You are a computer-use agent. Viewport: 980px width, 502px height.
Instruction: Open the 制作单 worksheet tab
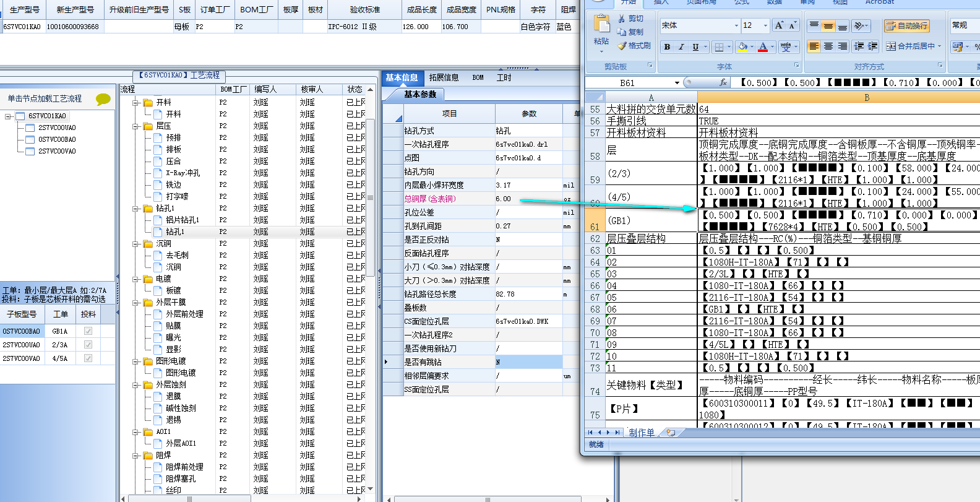tap(642, 433)
